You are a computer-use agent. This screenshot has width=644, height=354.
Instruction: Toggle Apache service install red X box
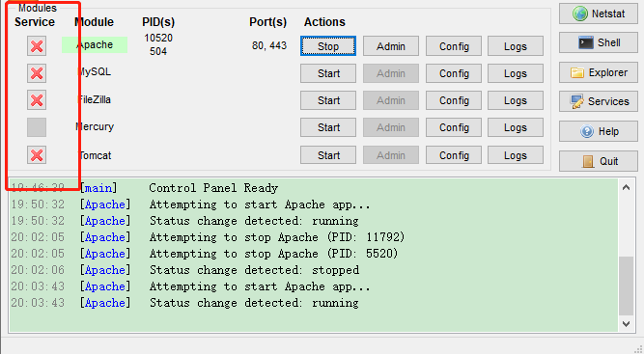[x=37, y=45]
